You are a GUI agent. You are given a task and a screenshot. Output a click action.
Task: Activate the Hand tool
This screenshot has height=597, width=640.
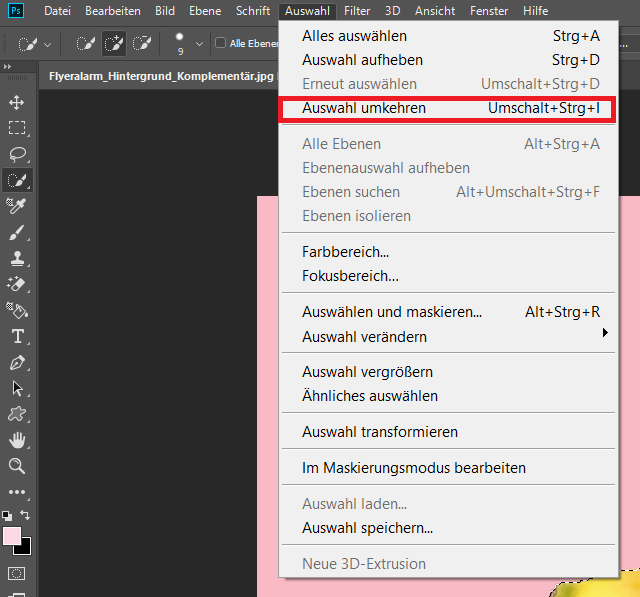click(17, 440)
